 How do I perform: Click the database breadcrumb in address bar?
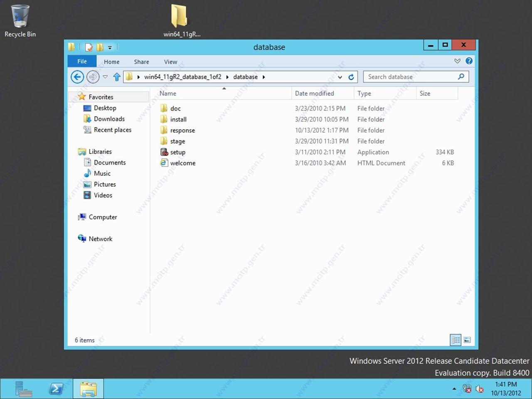[x=245, y=77]
